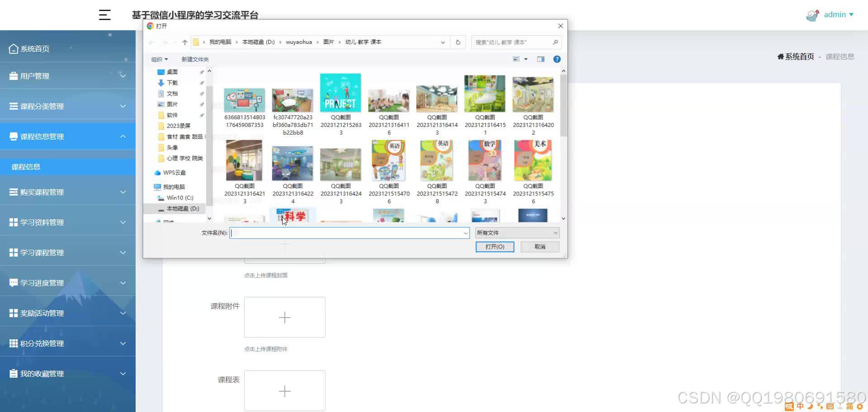Open the address bar history dropdown arrow
This screenshot has height=412, width=868.
pyautogui.click(x=442, y=42)
